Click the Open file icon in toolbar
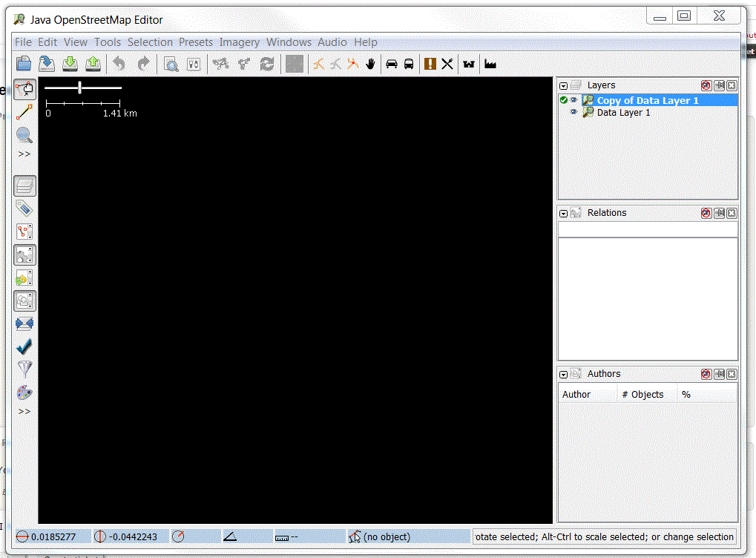756x558 pixels. click(x=24, y=64)
